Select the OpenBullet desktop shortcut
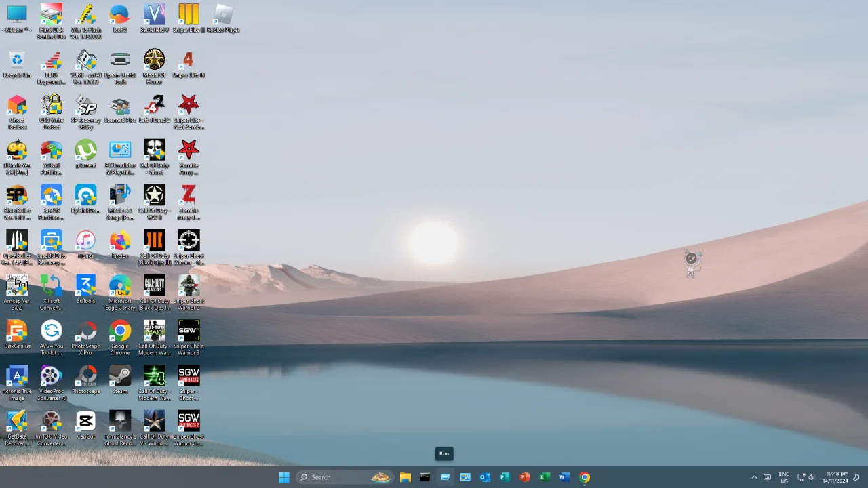 tap(17, 247)
